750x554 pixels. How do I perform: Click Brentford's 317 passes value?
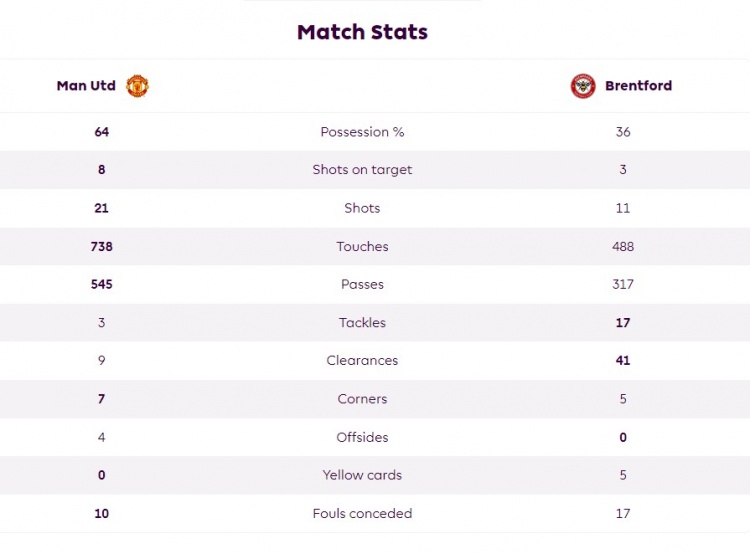click(623, 284)
